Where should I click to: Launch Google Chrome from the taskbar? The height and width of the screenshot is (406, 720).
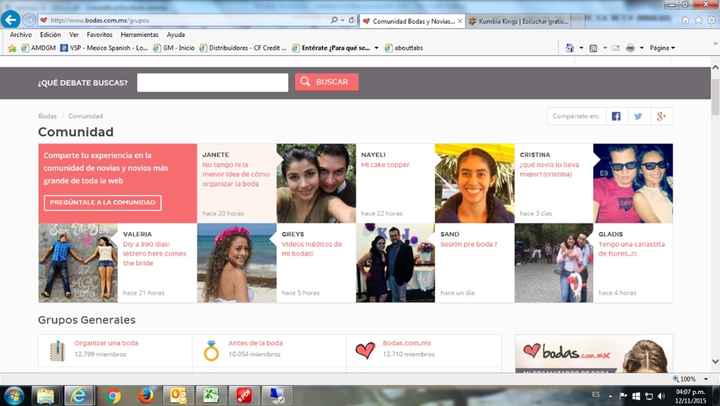(x=113, y=395)
